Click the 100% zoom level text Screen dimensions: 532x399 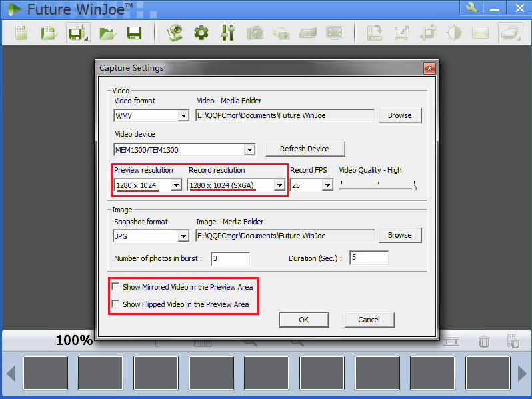[x=74, y=340]
